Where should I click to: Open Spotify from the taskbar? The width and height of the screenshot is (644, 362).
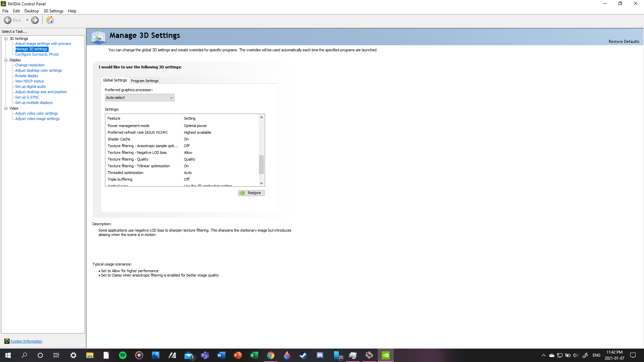click(123, 355)
